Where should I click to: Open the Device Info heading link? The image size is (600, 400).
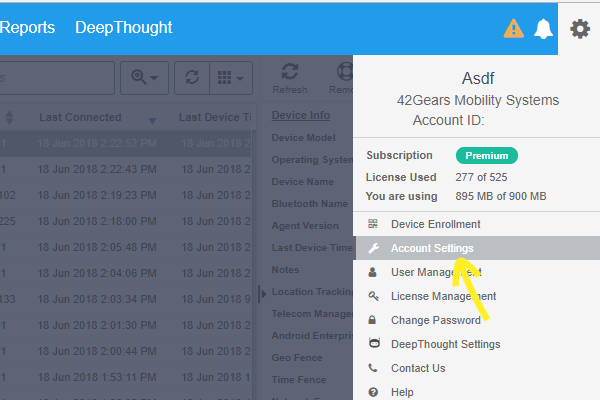tap(301, 115)
